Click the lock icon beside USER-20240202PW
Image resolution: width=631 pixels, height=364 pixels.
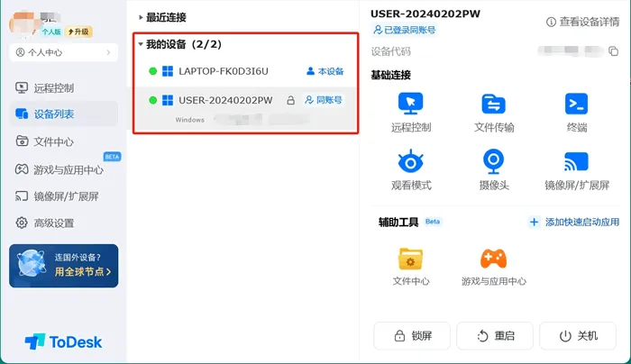tap(290, 100)
